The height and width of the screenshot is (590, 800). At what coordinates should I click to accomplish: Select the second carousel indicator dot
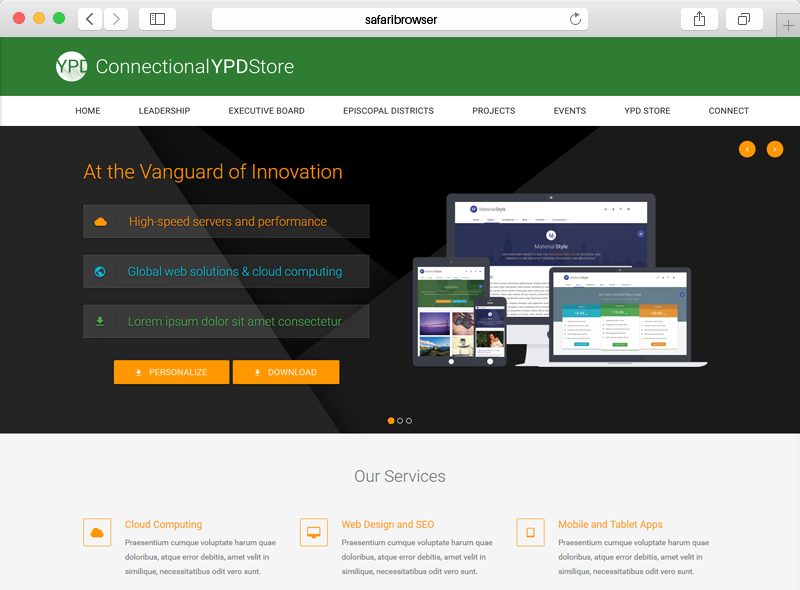(400, 421)
